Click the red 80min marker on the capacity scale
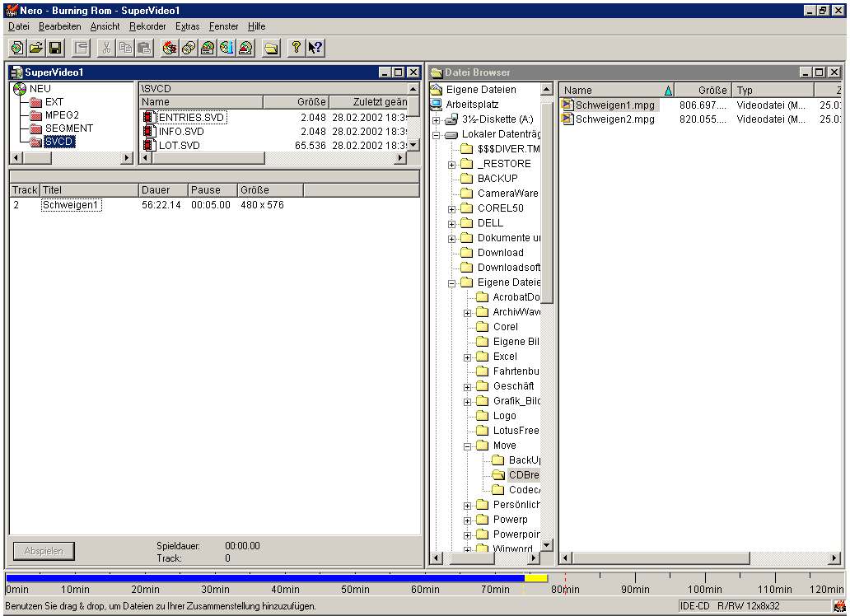This screenshot has height=616, width=850. tap(565, 585)
